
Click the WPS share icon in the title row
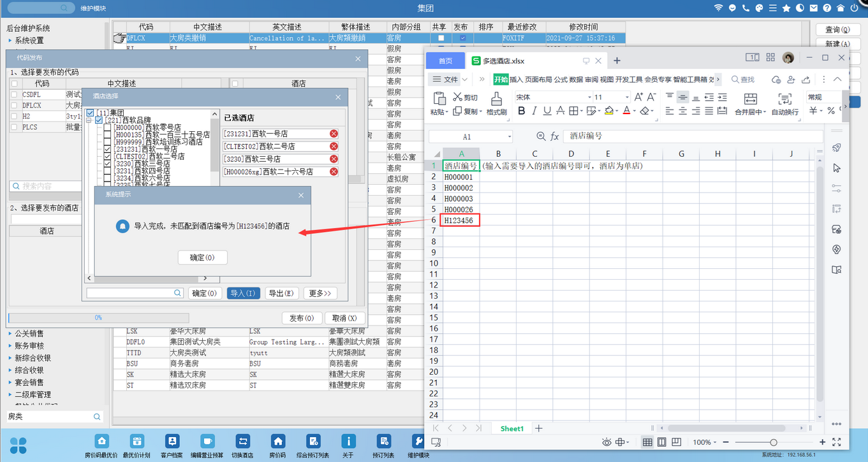click(x=805, y=79)
